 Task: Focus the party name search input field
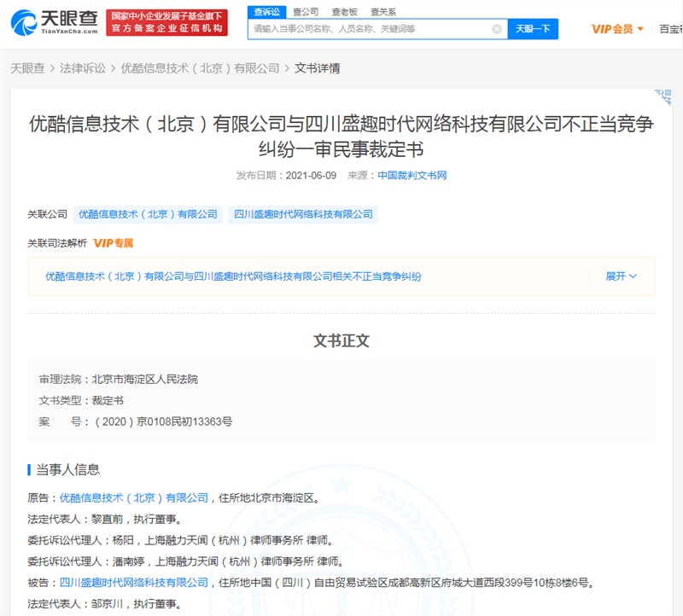tap(377, 29)
